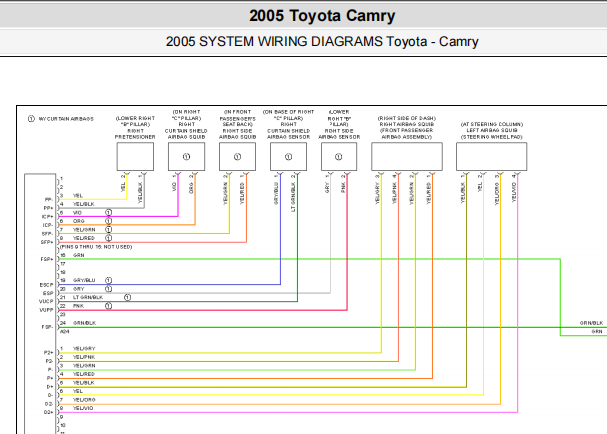
Task: Click the "(RIGHT SIDE OF DASH)" location caption
Action: pyautogui.click(x=407, y=118)
